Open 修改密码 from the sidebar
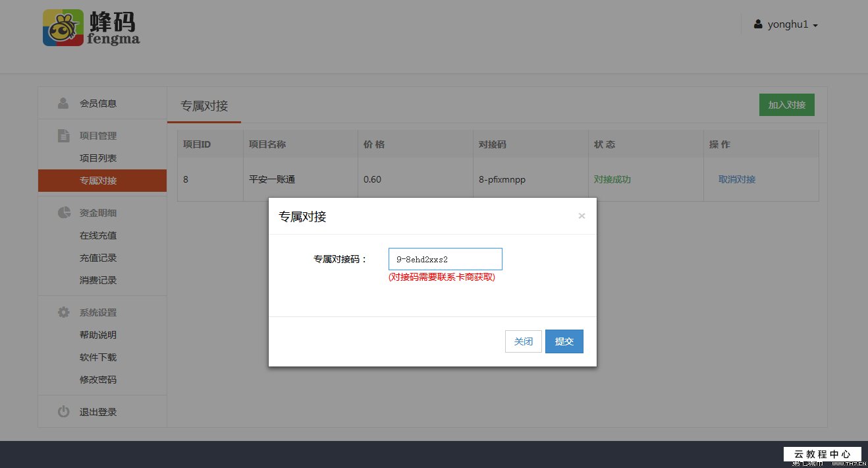 98,379
